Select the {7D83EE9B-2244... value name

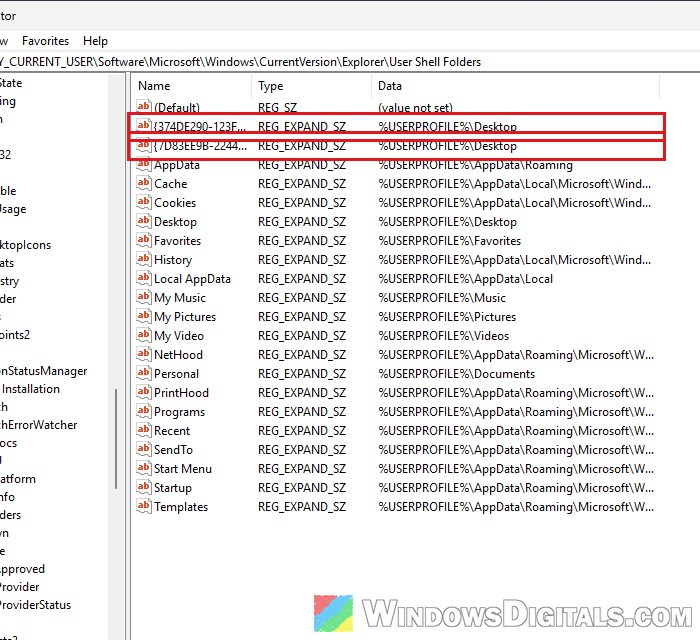(200, 146)
